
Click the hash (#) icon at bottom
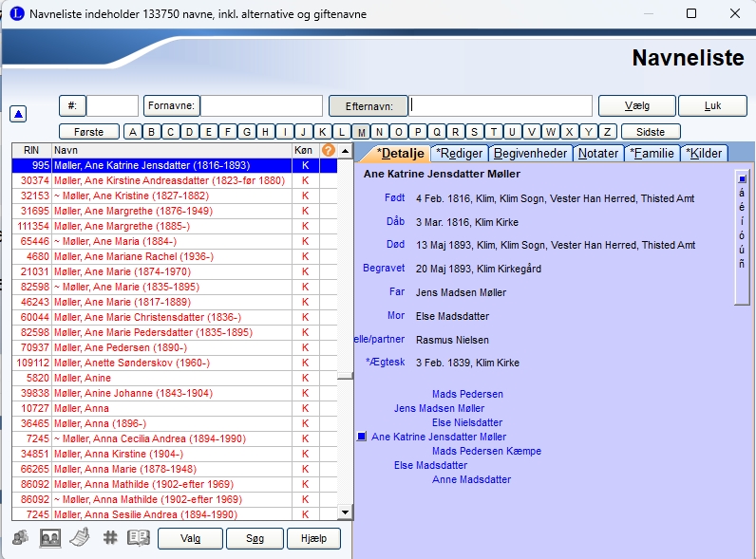tap(109, 538)
